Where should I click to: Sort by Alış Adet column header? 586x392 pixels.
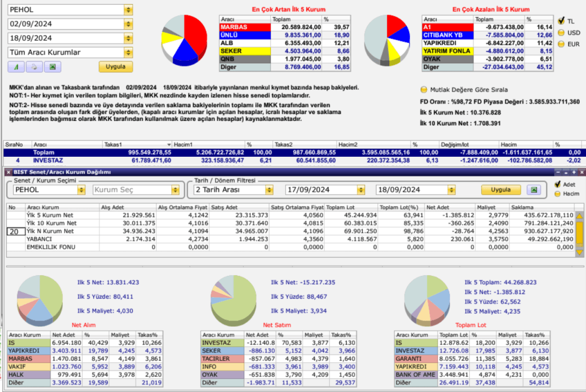click(128, 207)
